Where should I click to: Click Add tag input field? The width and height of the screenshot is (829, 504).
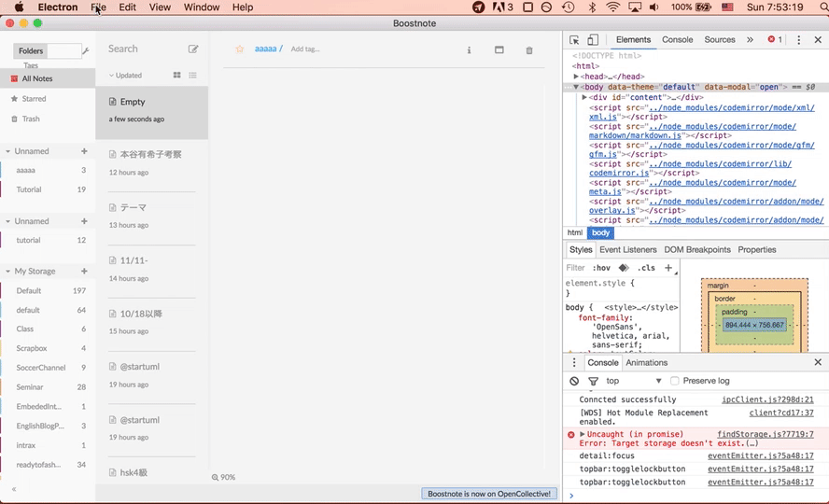coord(305,49)
